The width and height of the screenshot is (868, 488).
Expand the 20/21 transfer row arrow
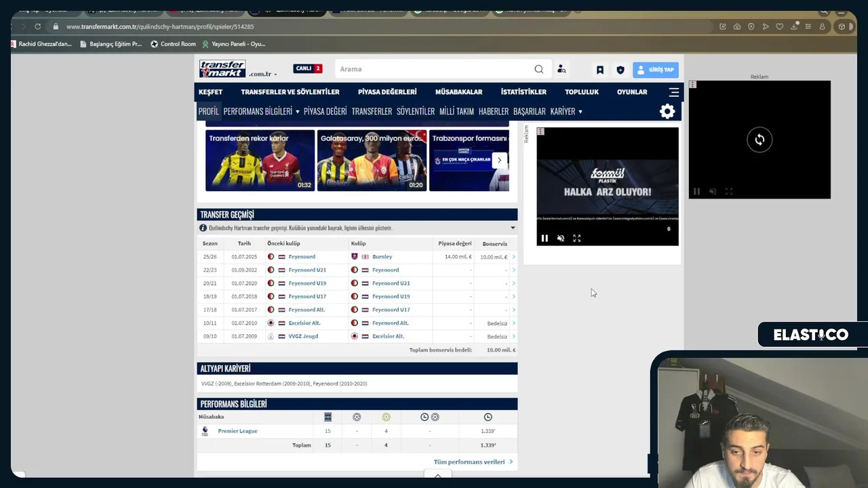(x=513, y=283)
